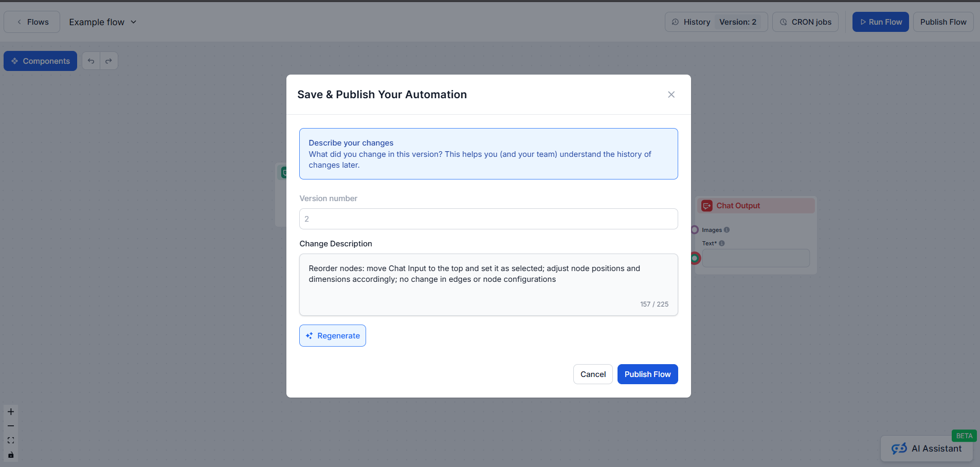The width and height of the screenshot is (980, 467).
Task: Click the redo arrow icon
Action: click(x=108, y=60)
